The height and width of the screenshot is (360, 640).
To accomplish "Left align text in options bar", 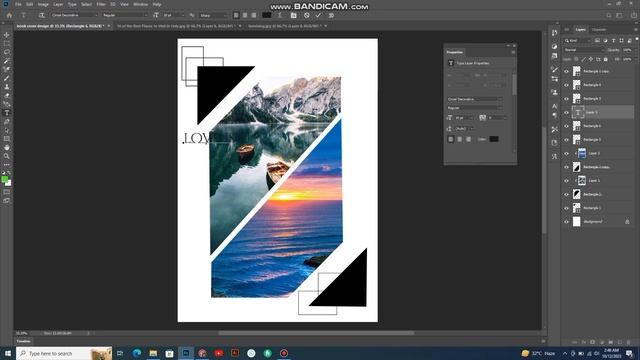I will (x=236, y=16).
